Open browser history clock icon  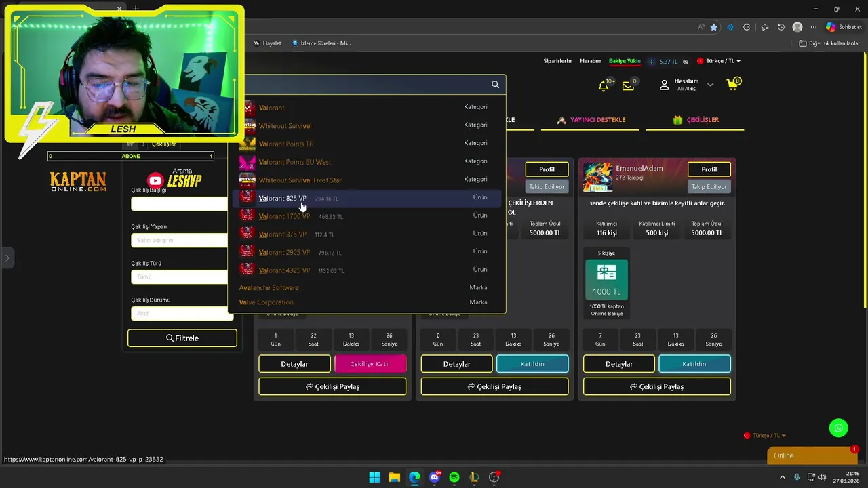point(781,27)
